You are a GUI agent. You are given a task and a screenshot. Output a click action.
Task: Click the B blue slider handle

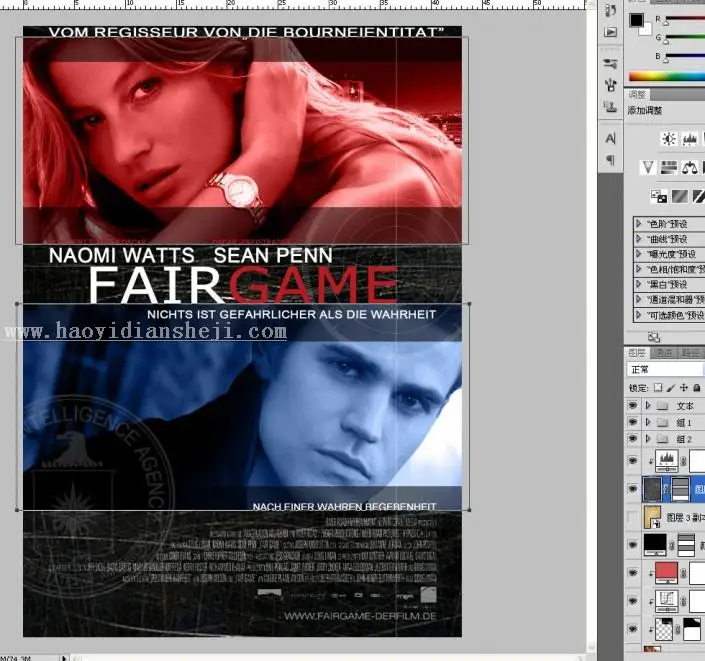click(x=666, y=60)
